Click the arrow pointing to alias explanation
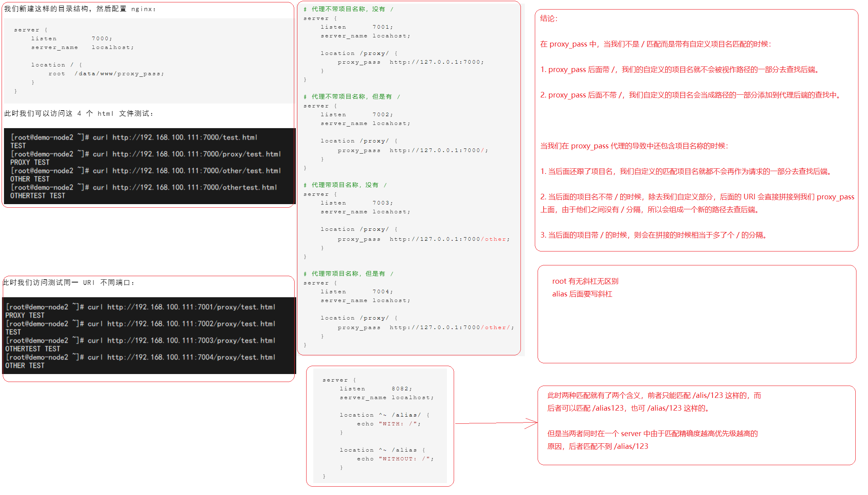This screenshot has width=868, height=495. [496, 423]
